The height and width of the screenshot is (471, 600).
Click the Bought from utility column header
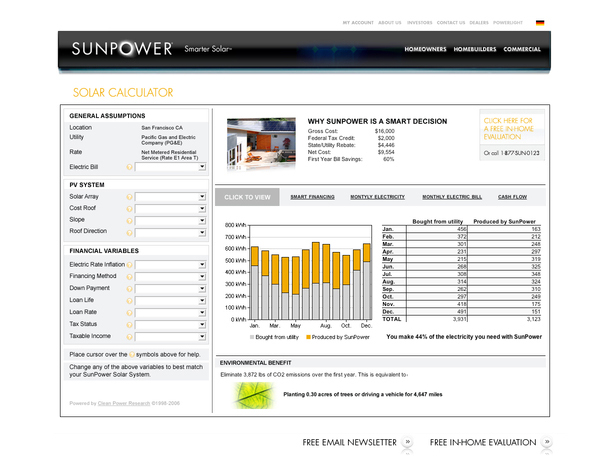(437, 222)
